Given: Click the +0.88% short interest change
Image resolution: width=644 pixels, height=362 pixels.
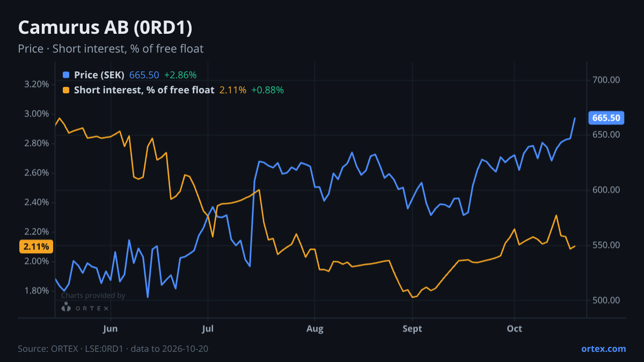Looking at the screenshot, I should pyautogui.click(x=268, y=90).
